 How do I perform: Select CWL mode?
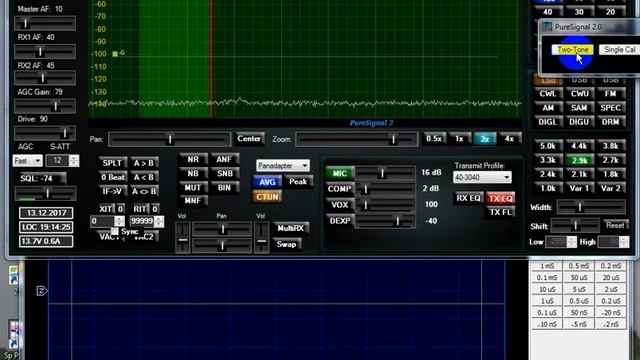547,94
